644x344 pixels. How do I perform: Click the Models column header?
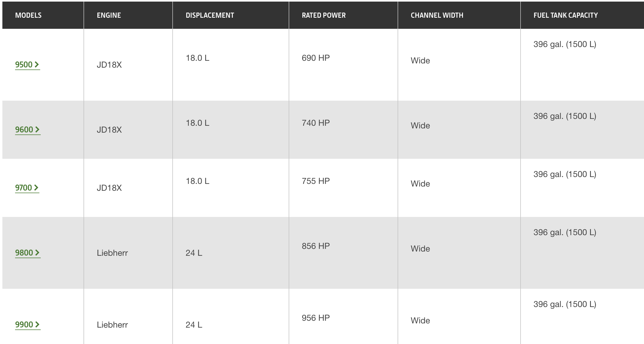point(28,15)
